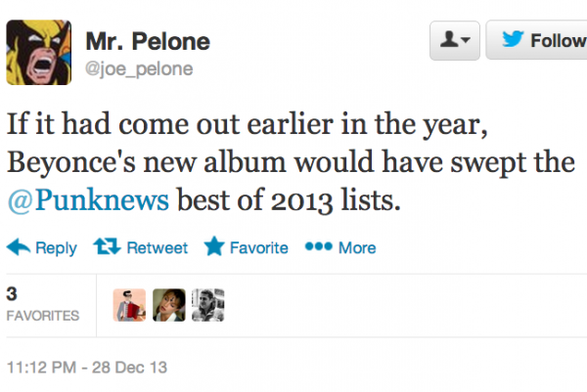Screen dimensions: 587x392
Task: Click the Favorite star icon
Action: point(213,247)
